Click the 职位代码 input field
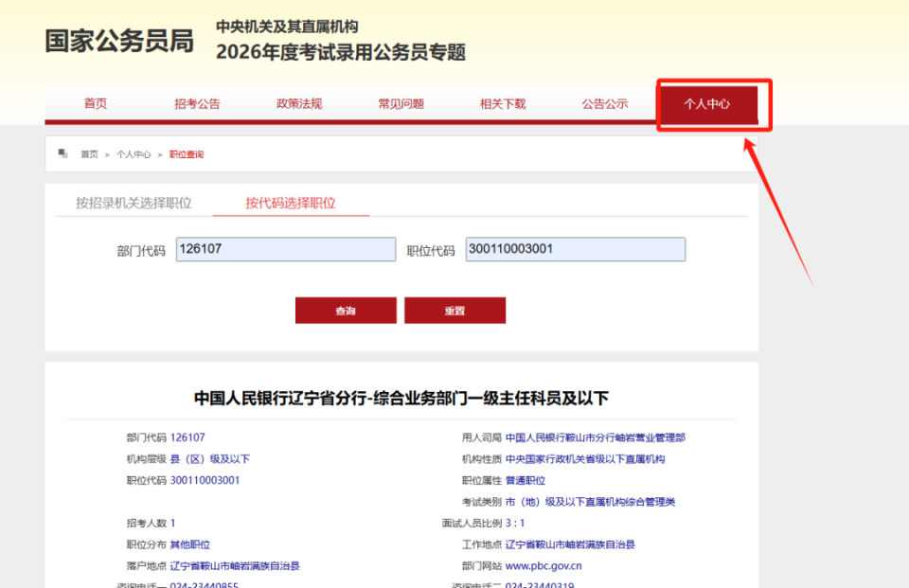Viewport: 909px width, 588px height. pos(574,249)
